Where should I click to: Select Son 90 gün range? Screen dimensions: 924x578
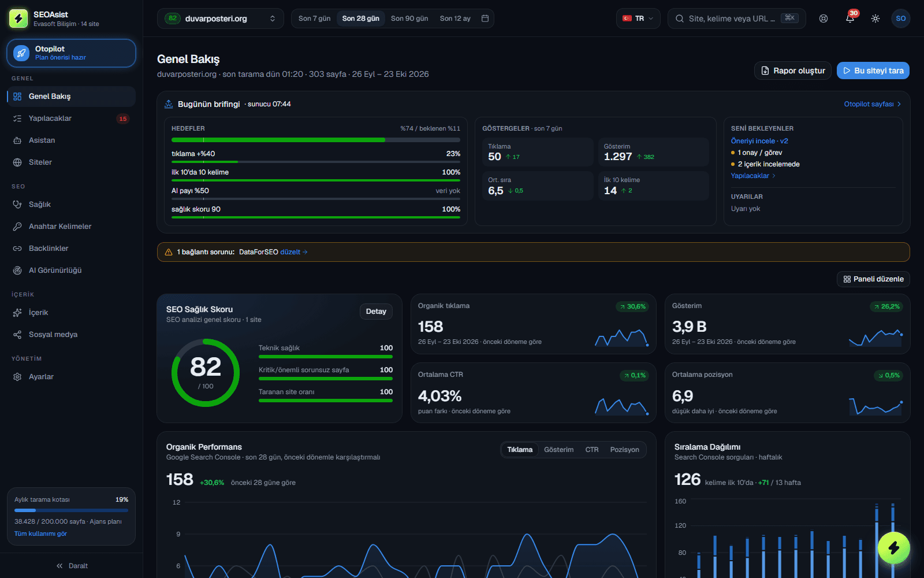409,18
